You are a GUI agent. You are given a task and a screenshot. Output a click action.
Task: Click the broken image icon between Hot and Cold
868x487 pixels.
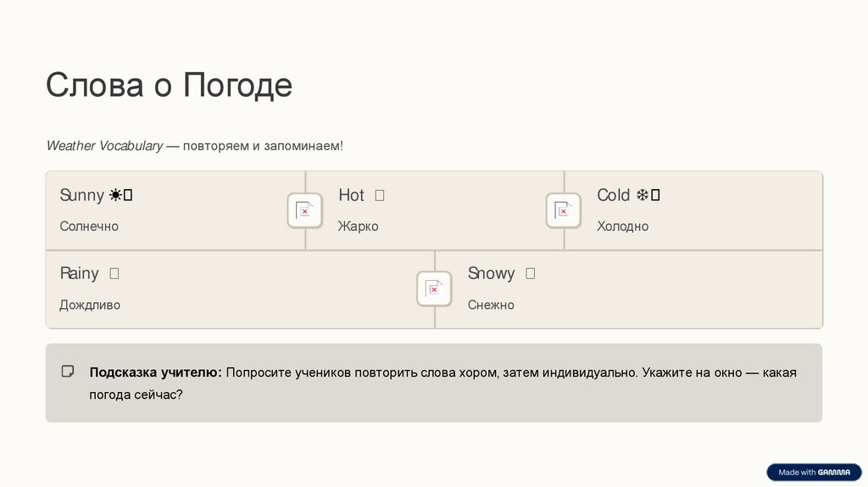(563, 210)
